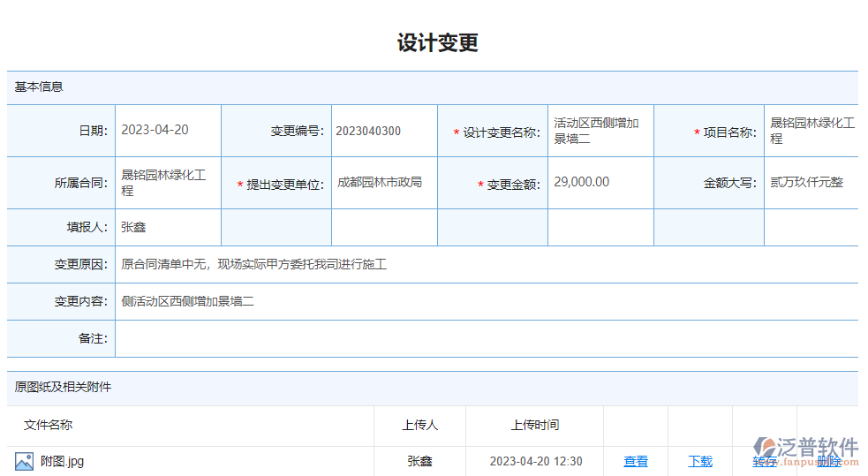This screenshot has height=476, width=868.
Task: Click the 项目名称 label
Action: (730, 132)
